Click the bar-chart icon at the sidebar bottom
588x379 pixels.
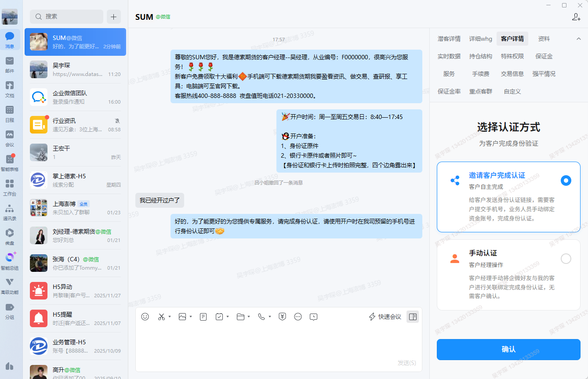click(10, 366)
